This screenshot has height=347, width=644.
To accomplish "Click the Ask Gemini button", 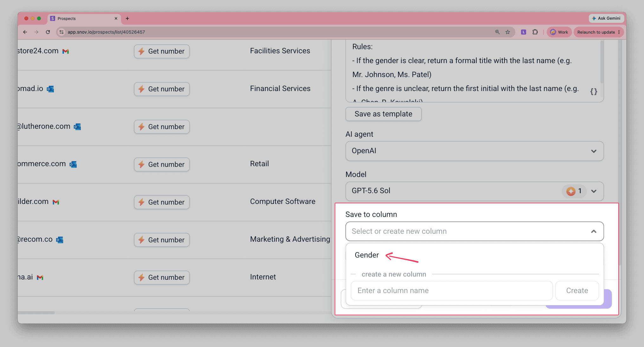I will [606, 18].
